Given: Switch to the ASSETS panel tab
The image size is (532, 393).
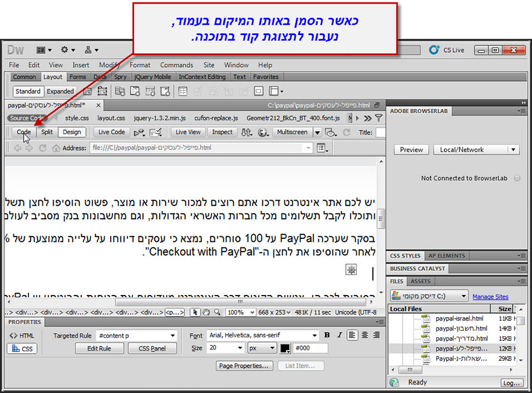Looking at the screenshot, I should tap(420, 281).
